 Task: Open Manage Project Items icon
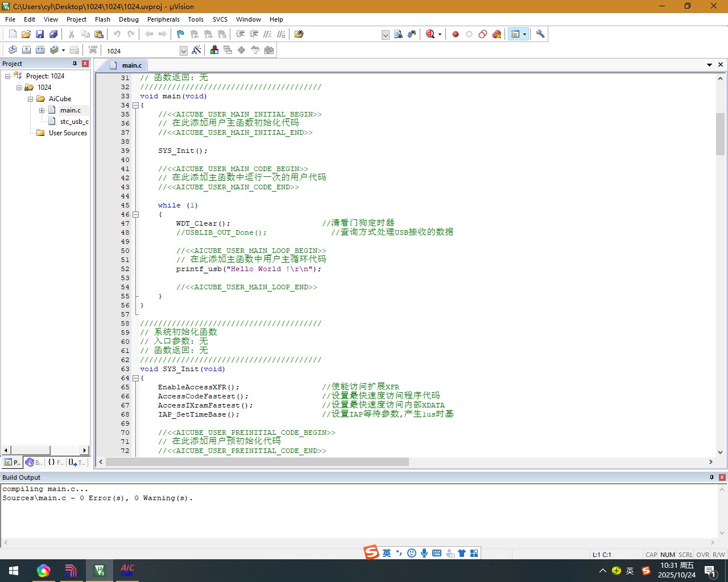[x=214, y=50]
